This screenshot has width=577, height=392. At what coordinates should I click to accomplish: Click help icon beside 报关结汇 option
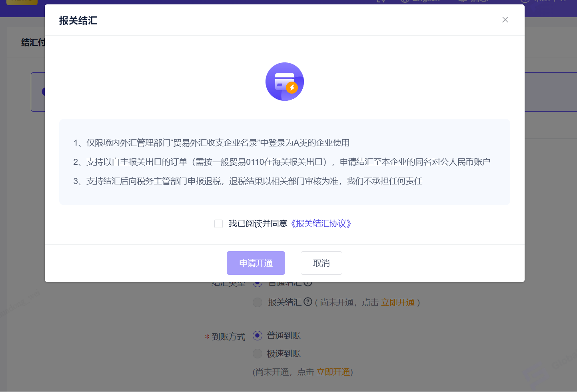(307, 302)
